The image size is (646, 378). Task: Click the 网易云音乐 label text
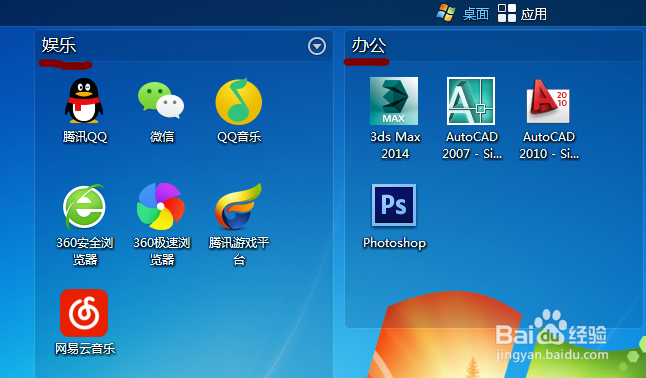(x=85, y=349)
